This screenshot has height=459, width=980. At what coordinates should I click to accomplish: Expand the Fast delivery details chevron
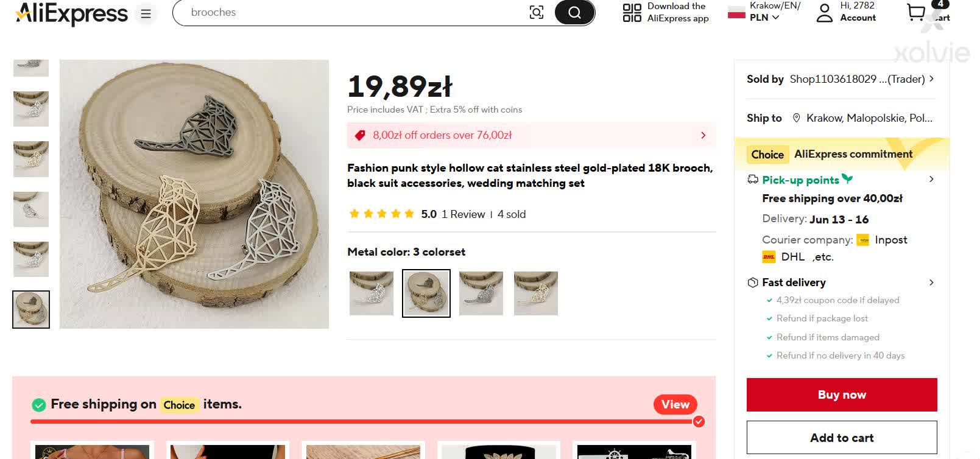(931, 282)
